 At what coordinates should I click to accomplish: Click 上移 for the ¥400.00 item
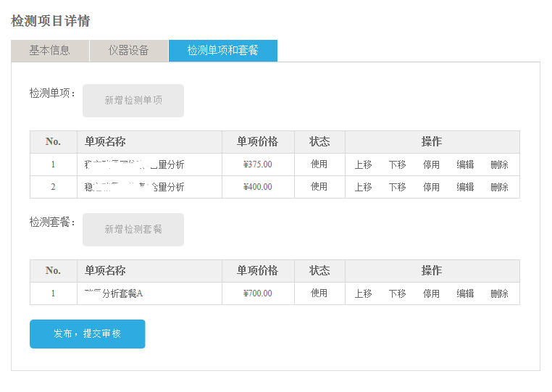(363, 187)
